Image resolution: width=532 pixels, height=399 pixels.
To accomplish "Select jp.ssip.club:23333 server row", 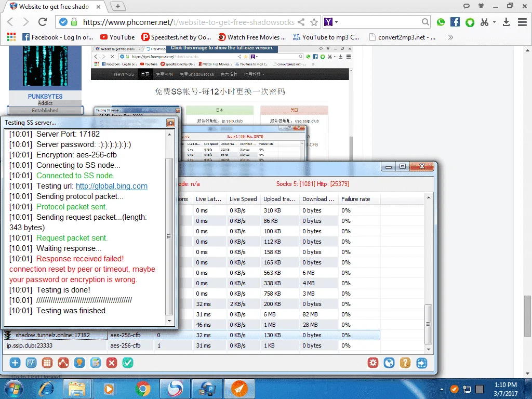I will 192,345.
